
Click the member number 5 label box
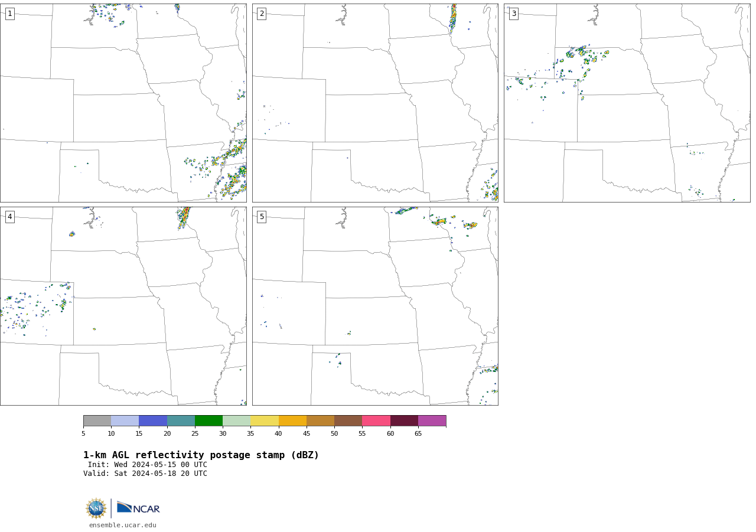[262, 217]
